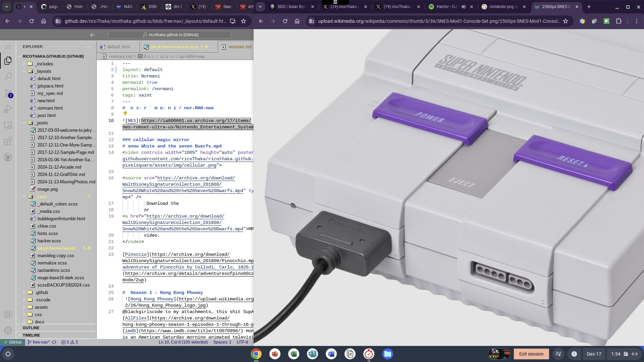Image resolution: width=644 pixels, height=362 pixels.
Task: Go back in the editor navigation arrow
Action: tap(92, 35)
